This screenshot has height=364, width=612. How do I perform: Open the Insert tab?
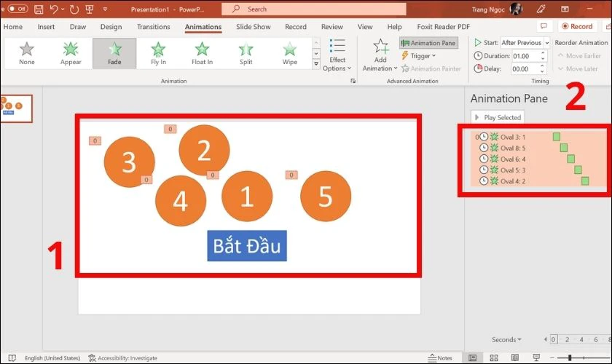click(46, 26)
